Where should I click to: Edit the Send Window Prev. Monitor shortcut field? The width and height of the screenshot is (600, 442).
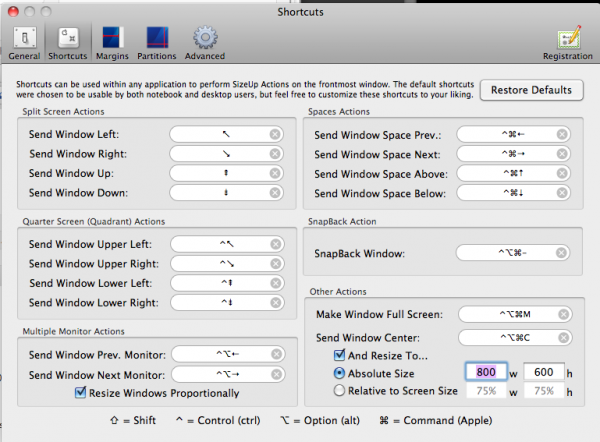[228, 354]
